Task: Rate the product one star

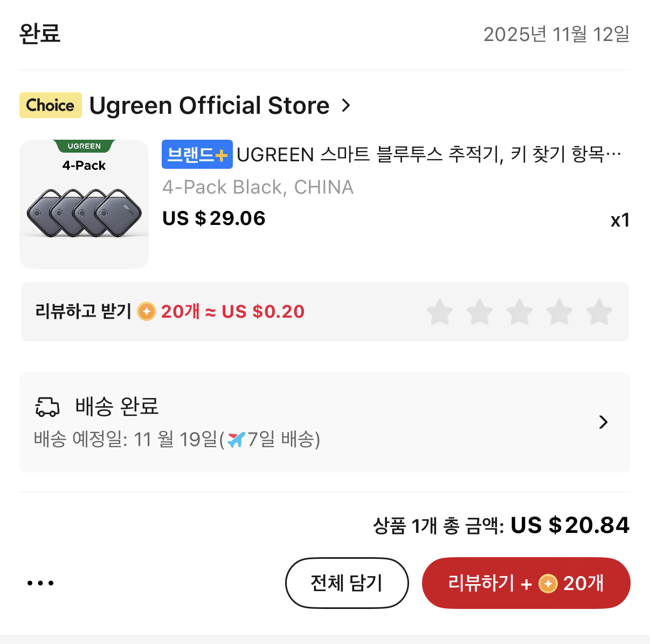Action: tap(440, 312)
